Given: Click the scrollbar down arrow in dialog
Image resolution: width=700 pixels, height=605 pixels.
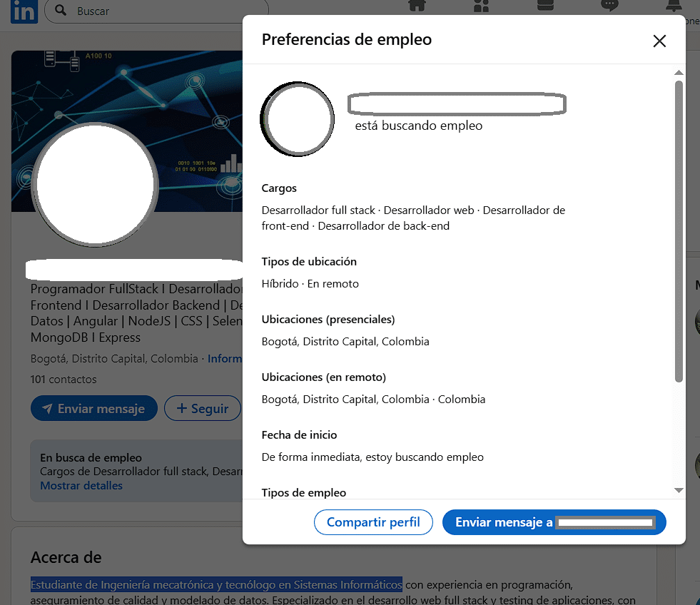Looking at the screenshot, I should 679,490.
